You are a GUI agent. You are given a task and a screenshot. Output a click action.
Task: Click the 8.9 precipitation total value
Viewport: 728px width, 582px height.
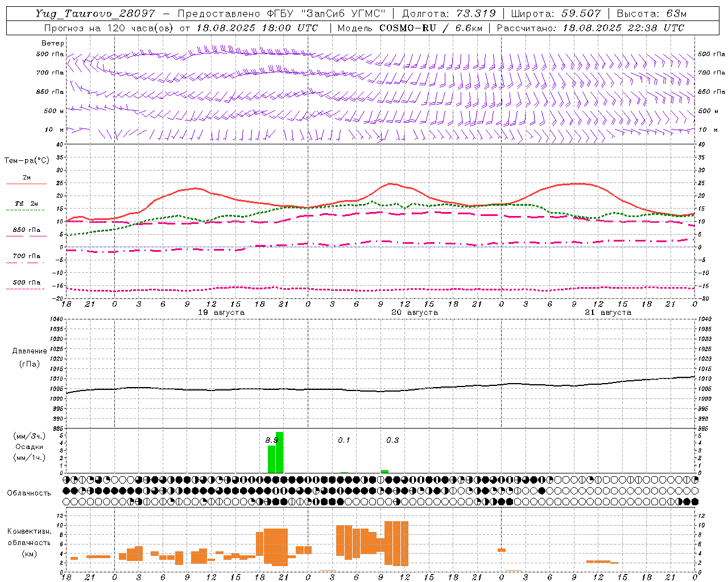(272, 440)
